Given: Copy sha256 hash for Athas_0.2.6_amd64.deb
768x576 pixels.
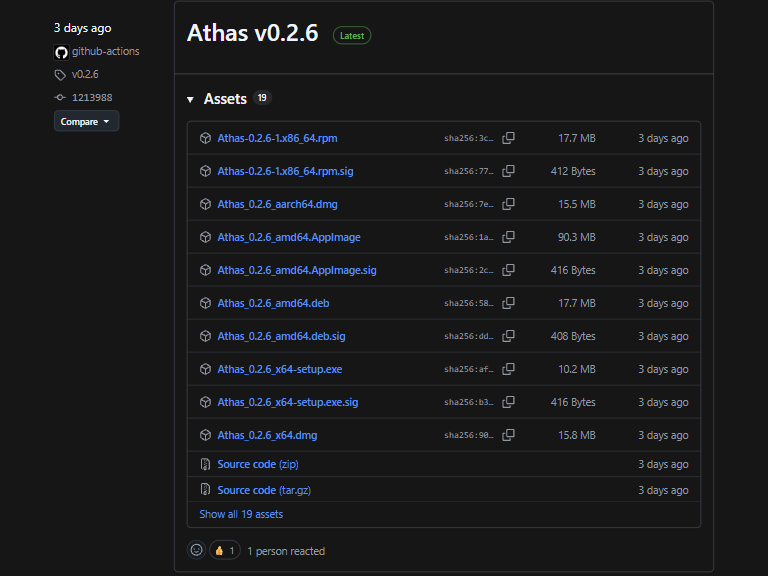Looking at the screenshot, I should pyautogui.click(x=508, y=303).
